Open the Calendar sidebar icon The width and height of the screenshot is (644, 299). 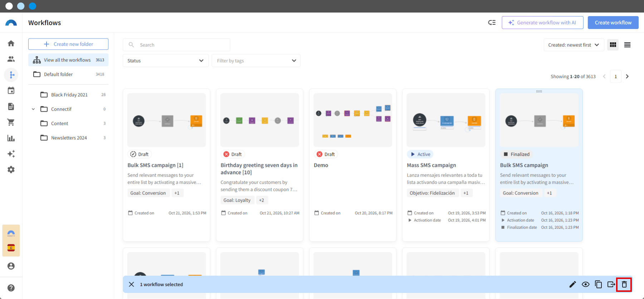tap(11, 91)
